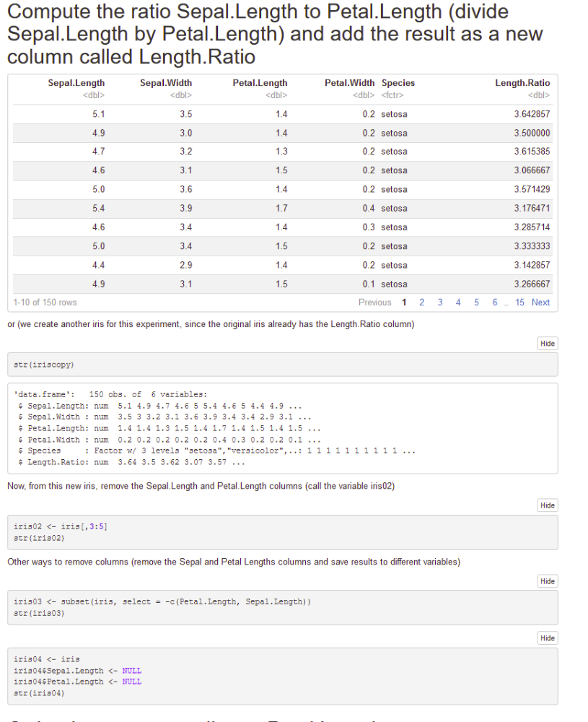Click inside the str(iriscopy) output block
This screenshot has width=588, height=722.
point(282,428)
